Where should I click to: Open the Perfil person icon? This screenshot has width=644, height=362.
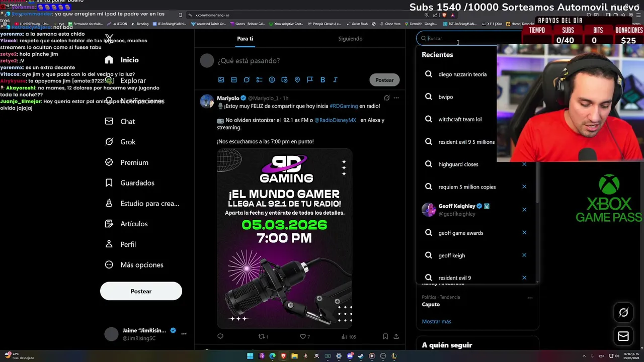[109, 244]
